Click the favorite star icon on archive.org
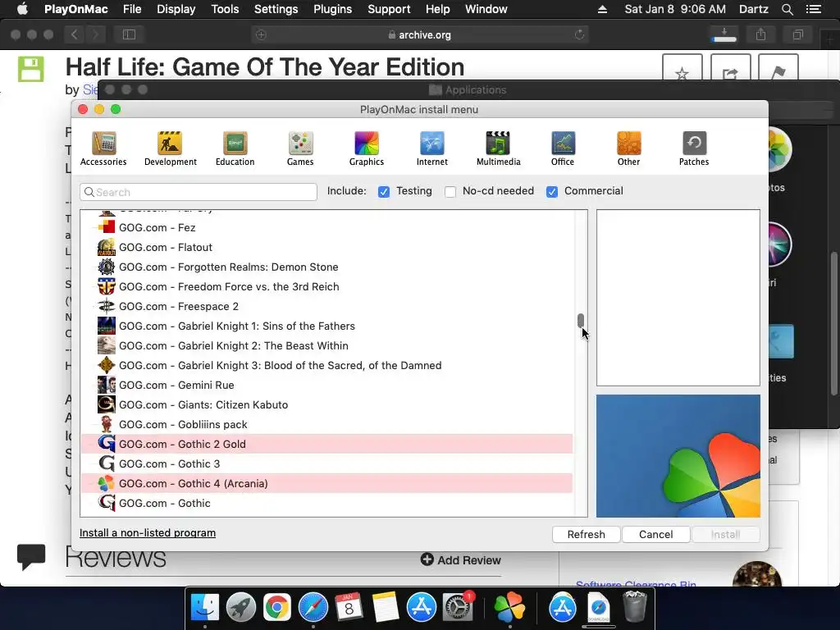The width and height of the screenshot is (840, 630). click(682, 73)
